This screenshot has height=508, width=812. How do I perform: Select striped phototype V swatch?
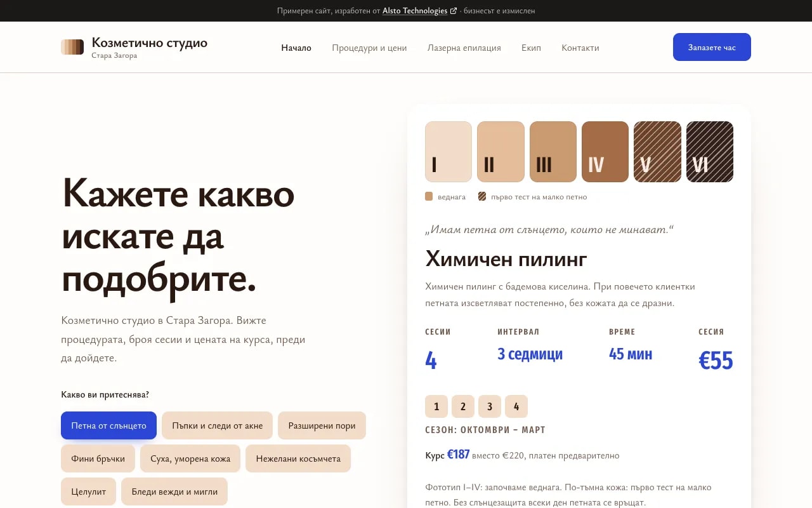(x=657, y=152)
